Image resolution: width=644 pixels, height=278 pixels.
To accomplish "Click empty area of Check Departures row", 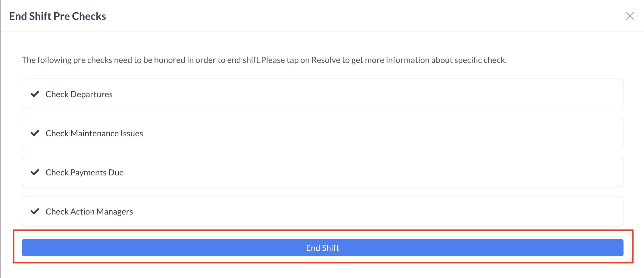I will click(361, 94).
